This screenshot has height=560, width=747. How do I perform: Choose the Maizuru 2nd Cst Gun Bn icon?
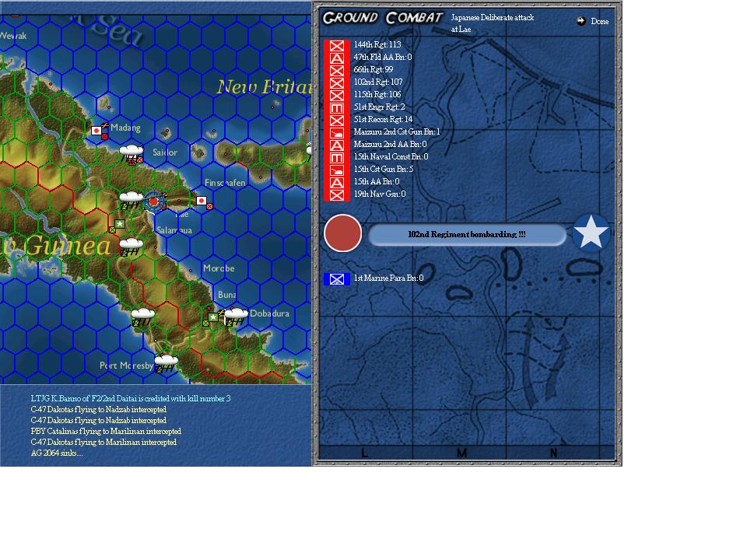337,133
